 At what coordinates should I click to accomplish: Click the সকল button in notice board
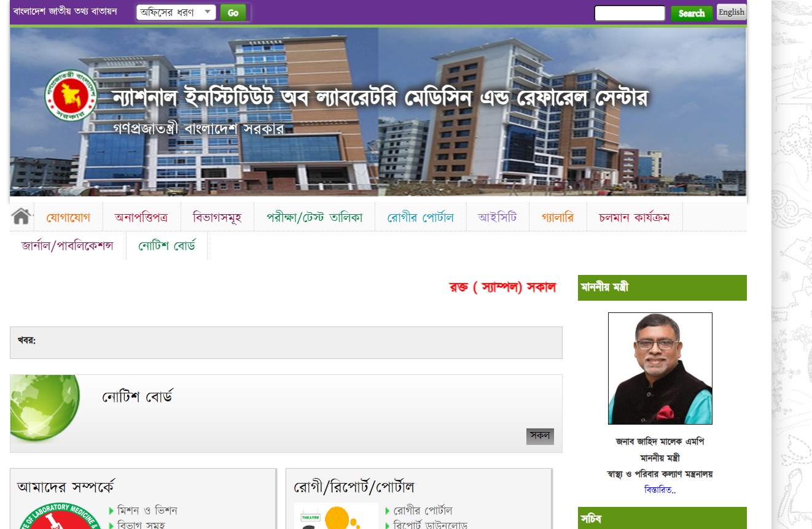(540, 436)
